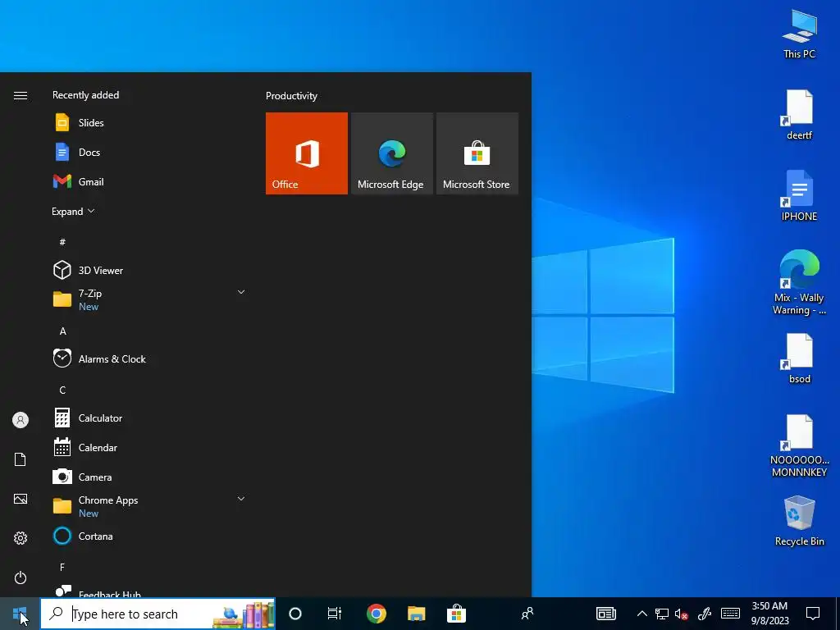The width and height of the screenshot is (840, 630).
Task: Open the Microsoft Store tile
Action: coord(477,153)
